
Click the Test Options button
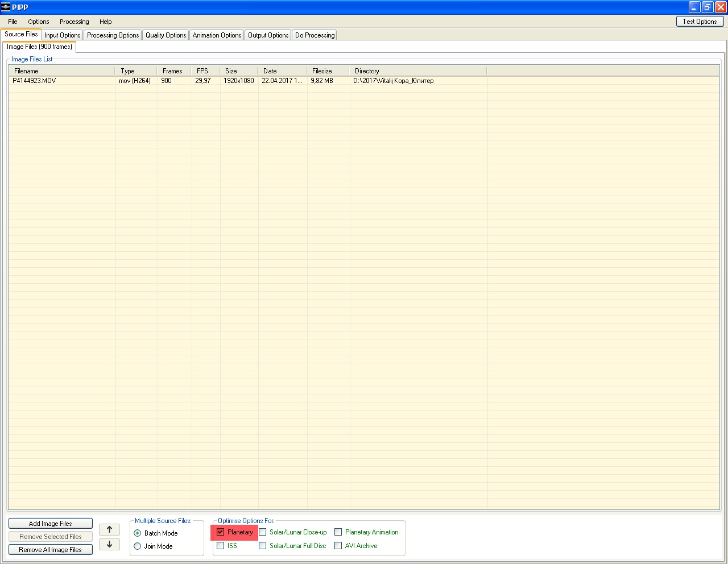[x=700, y=22]
